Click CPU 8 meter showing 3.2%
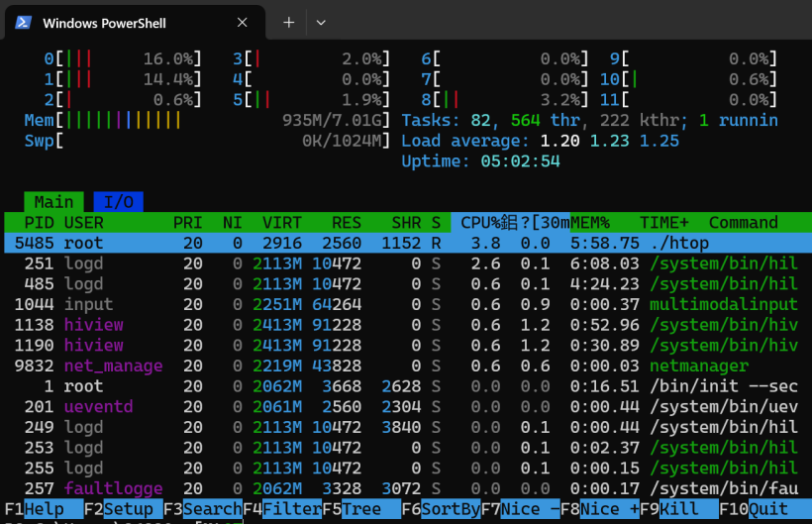The image size is (812, 524). 505,99
